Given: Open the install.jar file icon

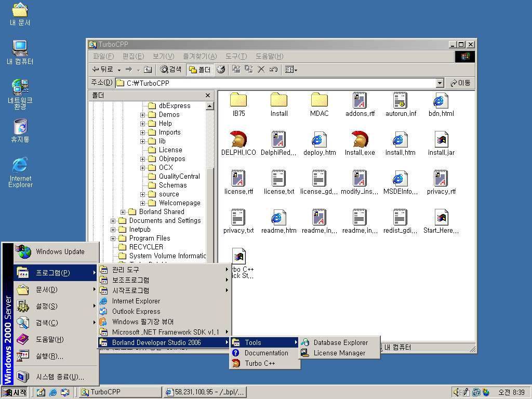Looking at the screenshot, I should tap(441, 140).
